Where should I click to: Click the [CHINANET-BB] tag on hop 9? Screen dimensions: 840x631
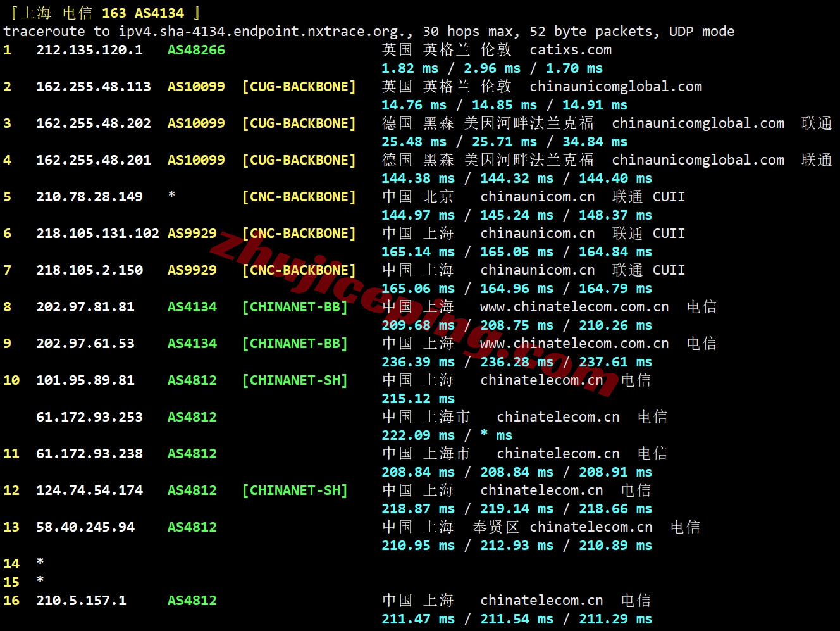pos(295,343)
